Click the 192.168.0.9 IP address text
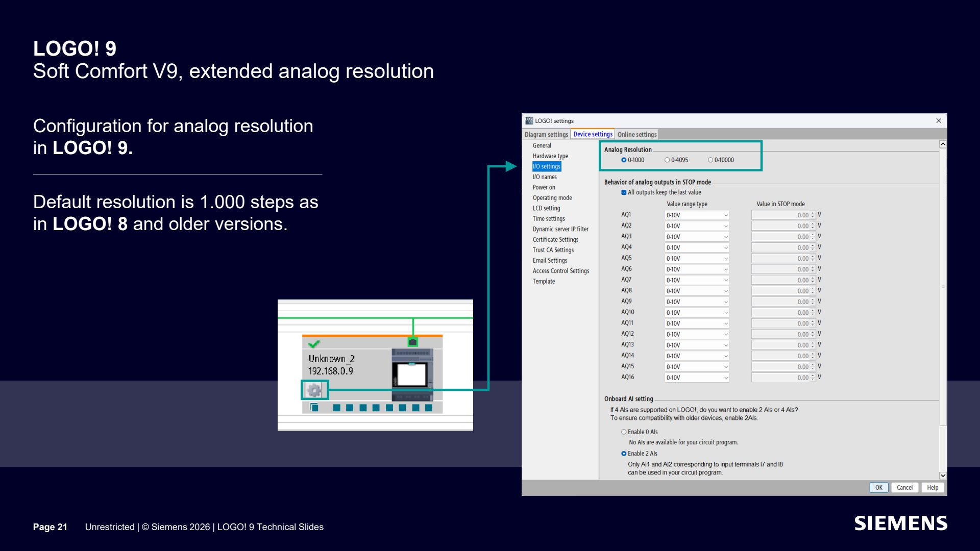Viewport: 980px width, 551px height. coord(330,371)
